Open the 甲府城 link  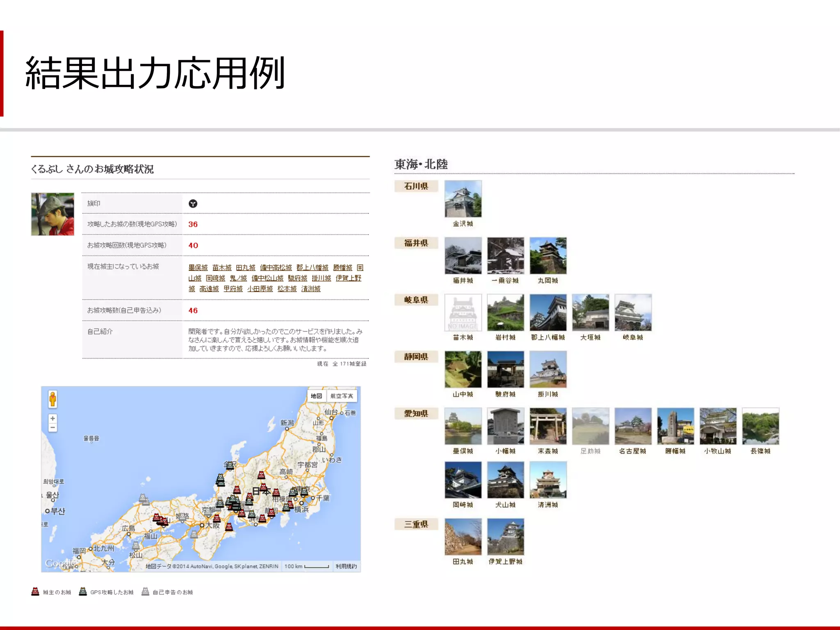tap(233, 289)
